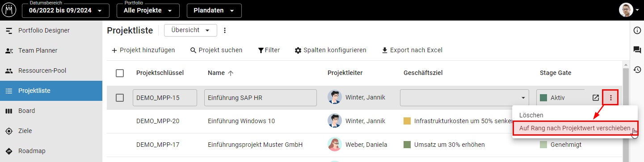
Task: Click Export nach Excel
Action: 412,50
